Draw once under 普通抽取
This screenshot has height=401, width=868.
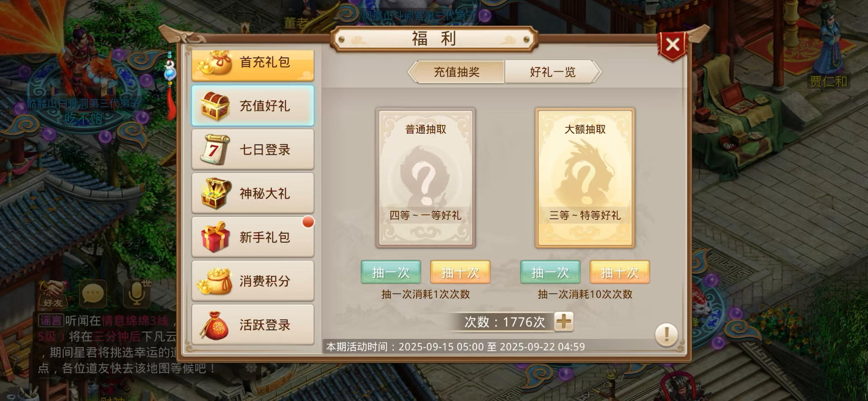click(x=391, y=272)
